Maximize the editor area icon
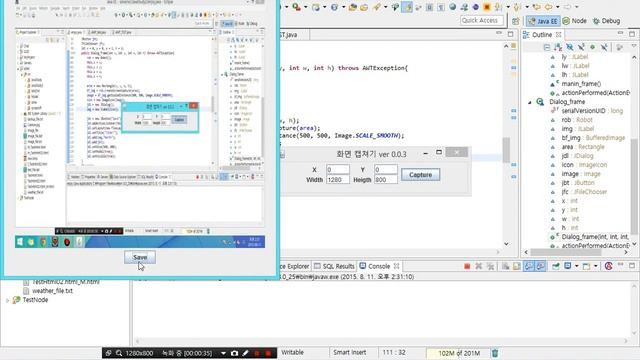This screenshot has height=360, width=640. [x=510, y=34]
